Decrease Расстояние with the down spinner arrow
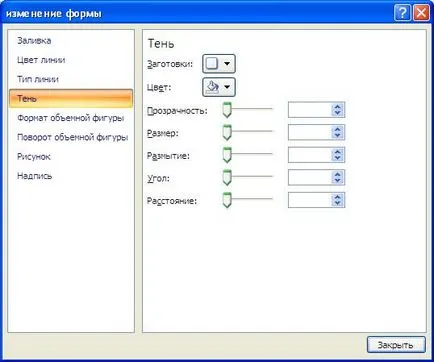Screen dimensions: 434x362 pos(337,203)
